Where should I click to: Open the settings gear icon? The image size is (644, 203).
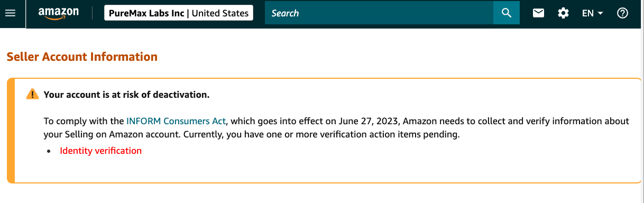tap(564, 13)
